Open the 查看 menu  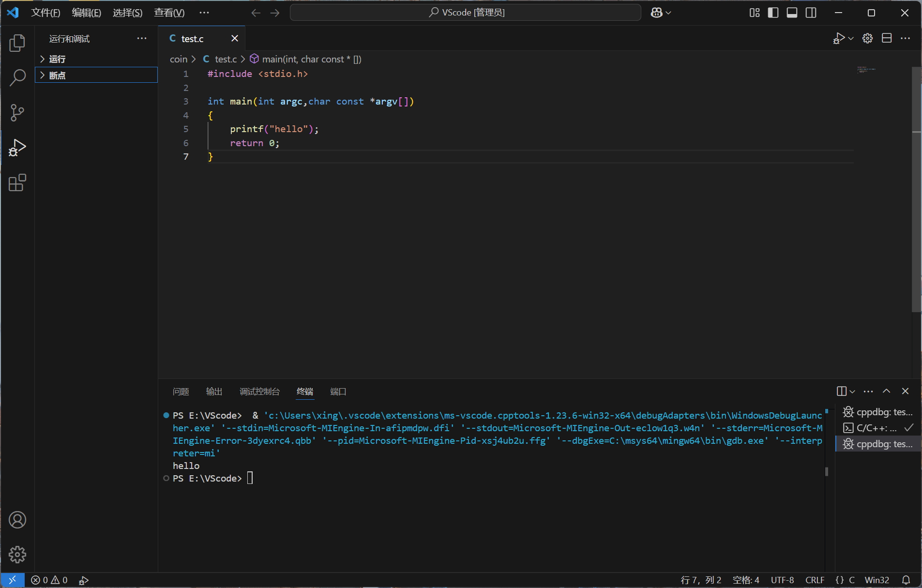[168, 13]
